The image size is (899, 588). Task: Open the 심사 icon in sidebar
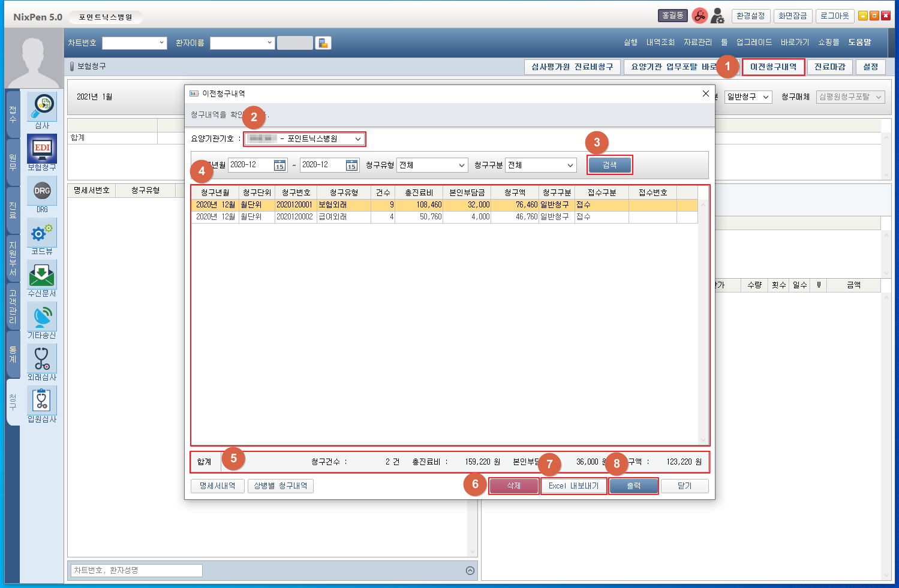click(42, 107)
